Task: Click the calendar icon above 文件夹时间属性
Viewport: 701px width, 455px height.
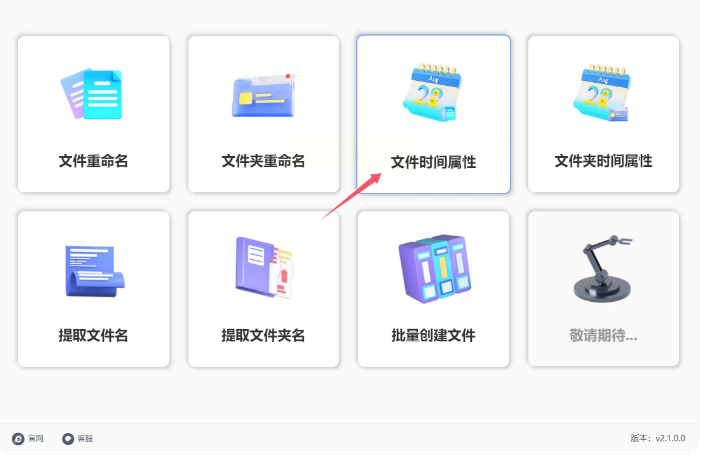Action: [x=602, y=92]
